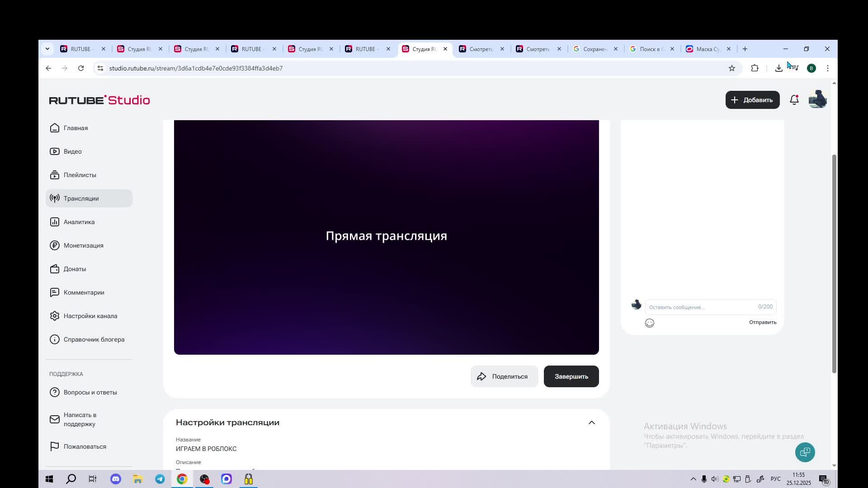Open Chrome extensions puzzle icon
Image resolution: width=868 pixels, height=488 pixels.
point(755,68)
